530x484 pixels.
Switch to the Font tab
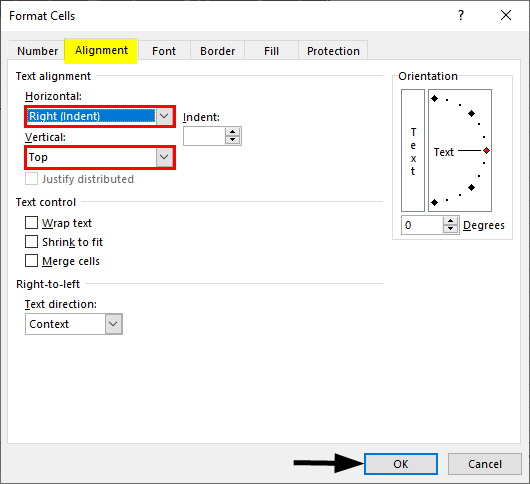coord(164,51)
